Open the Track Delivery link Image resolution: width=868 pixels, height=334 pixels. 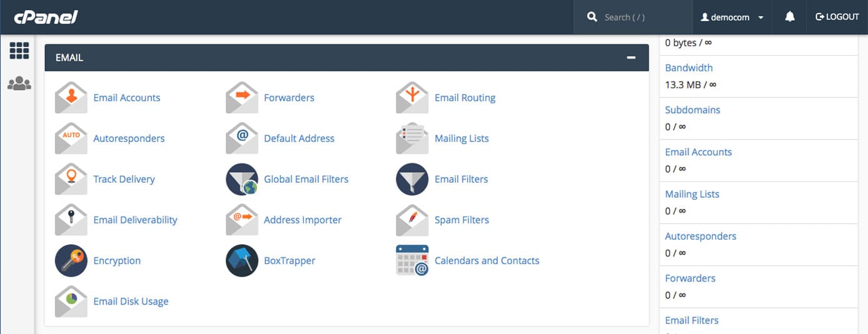[124, 179]
